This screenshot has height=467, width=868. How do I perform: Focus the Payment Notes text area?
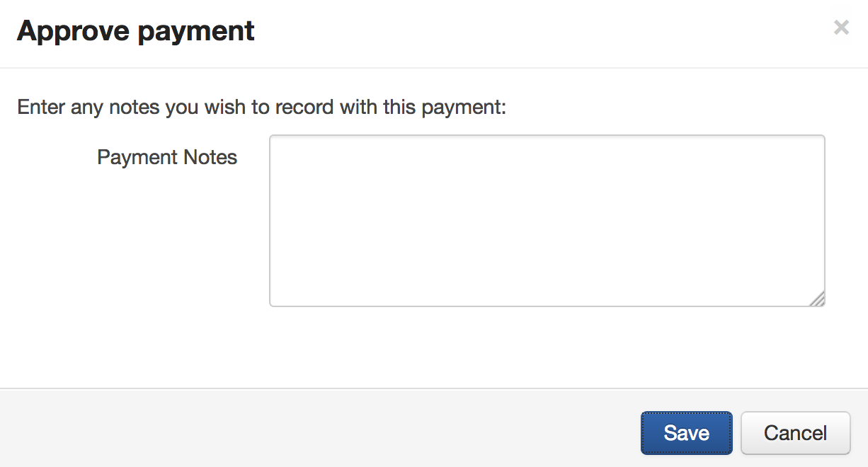[547, 221]
